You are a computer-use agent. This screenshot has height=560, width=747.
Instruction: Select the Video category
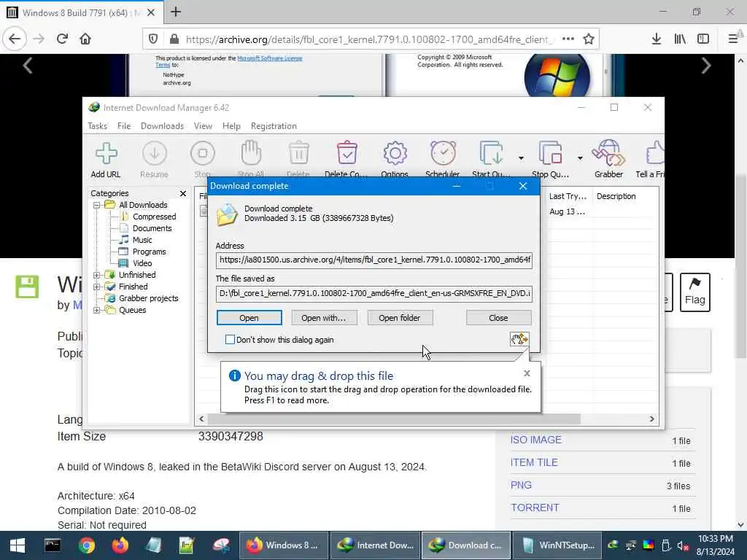(142, 263)
